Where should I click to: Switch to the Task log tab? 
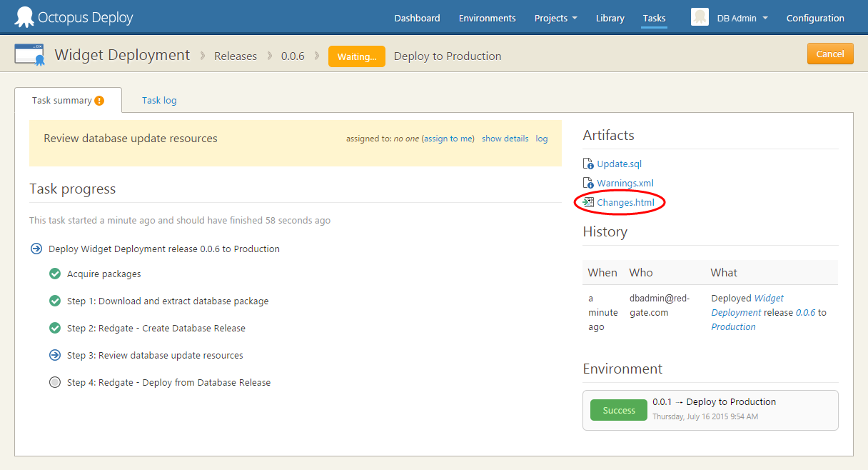pyautogui.click(x=159, y=101)
